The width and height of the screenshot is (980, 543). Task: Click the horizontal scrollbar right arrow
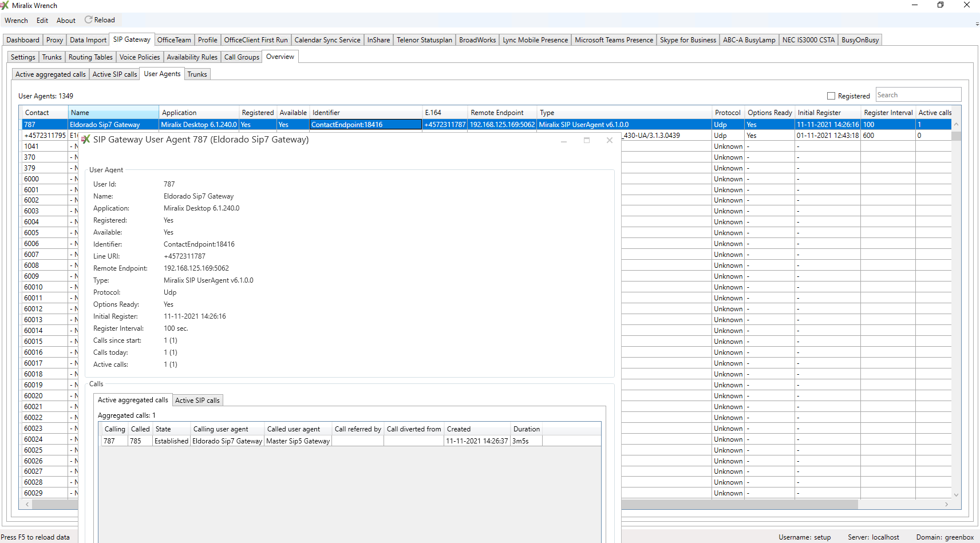tap(946, 504)
